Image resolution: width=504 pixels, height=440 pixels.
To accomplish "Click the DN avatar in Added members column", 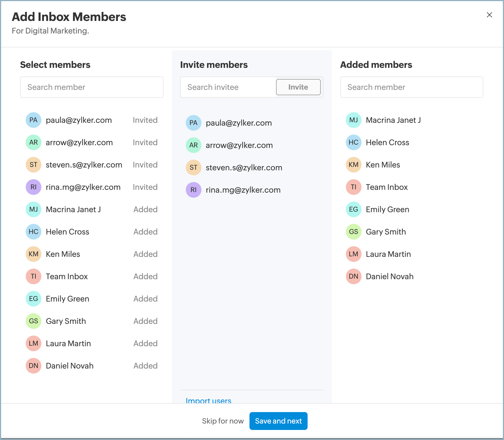I will [353, 276].
